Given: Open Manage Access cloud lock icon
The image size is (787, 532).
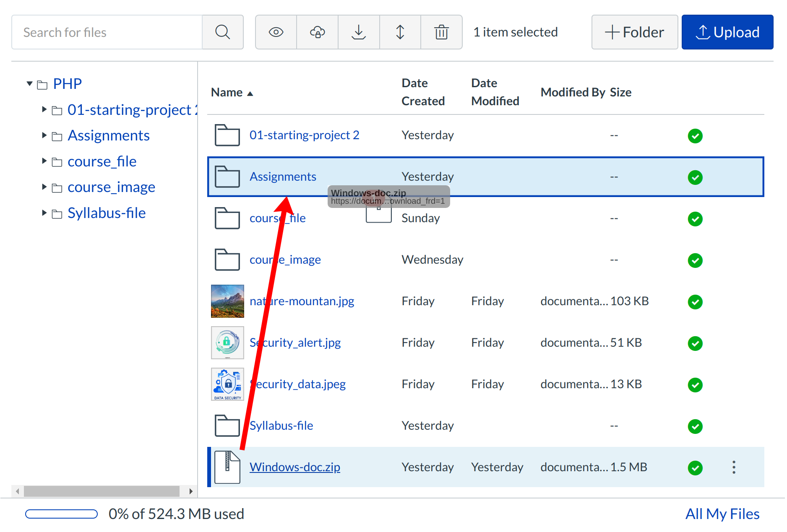Looking at the screenshot, I should click(x=317, y=32).
